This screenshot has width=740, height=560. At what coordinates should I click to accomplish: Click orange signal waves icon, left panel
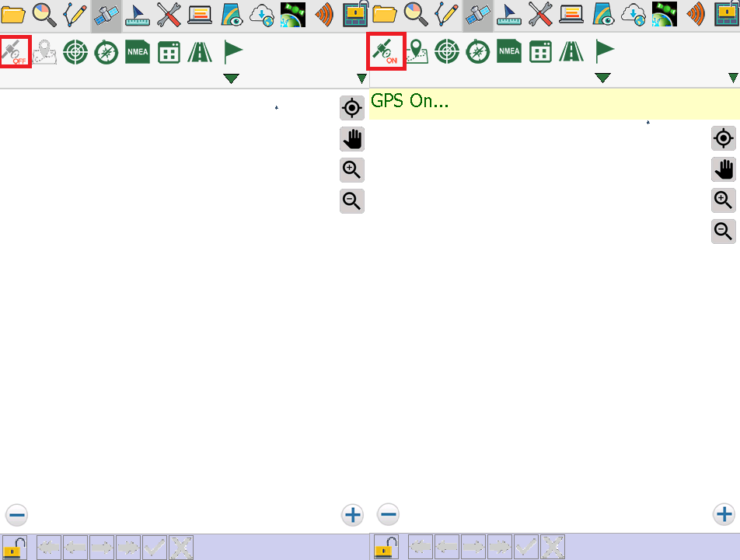pyautogui.click(x=324, y=15)
